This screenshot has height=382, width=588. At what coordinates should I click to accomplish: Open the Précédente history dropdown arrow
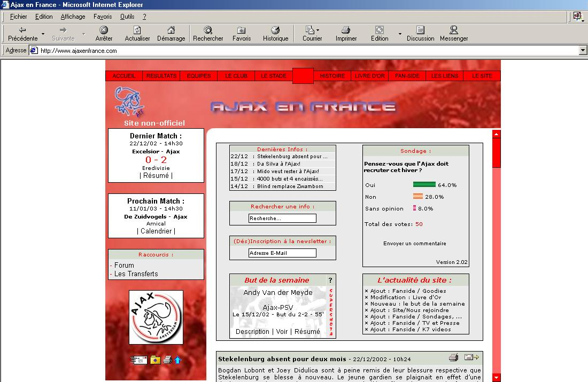click(43, 34)
